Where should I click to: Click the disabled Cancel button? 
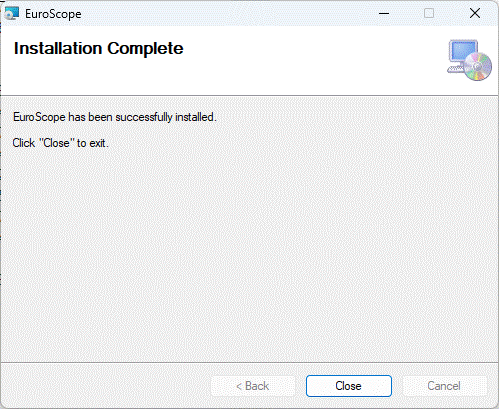tap(444, 386)
